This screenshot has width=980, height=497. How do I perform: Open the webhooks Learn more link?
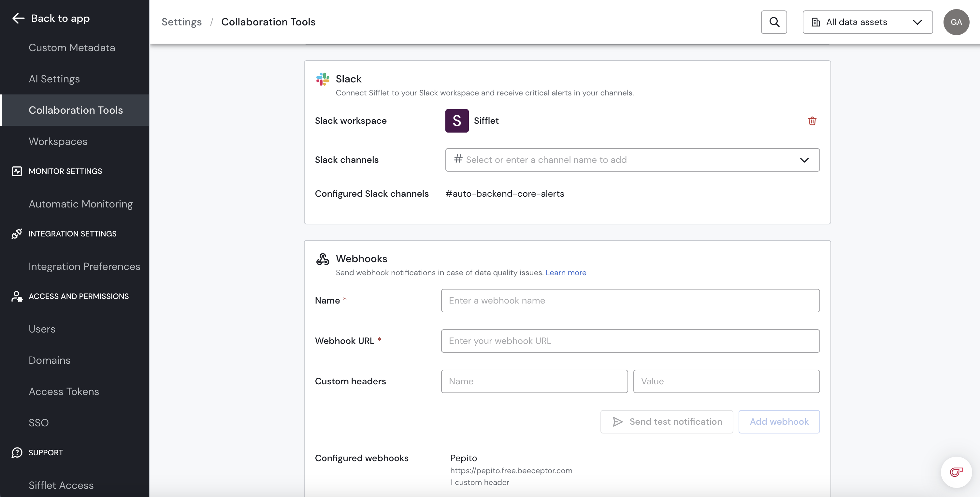(x=566, y=273)
